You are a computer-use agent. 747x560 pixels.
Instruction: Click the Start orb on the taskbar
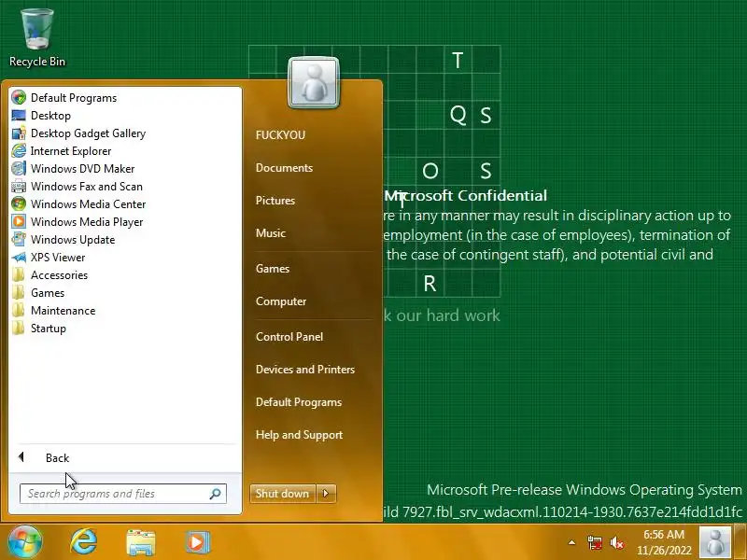pos(25,542)
